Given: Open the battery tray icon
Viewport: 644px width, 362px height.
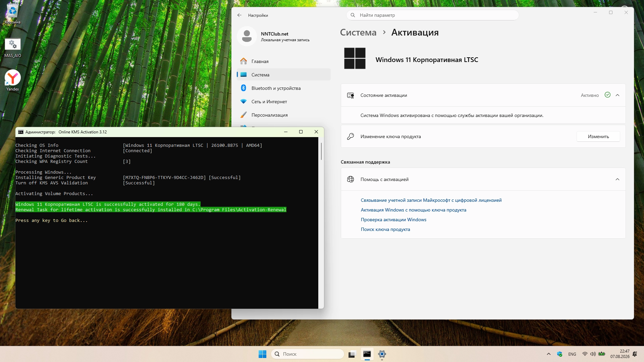Looking at the screenshot, I should 602,354.
